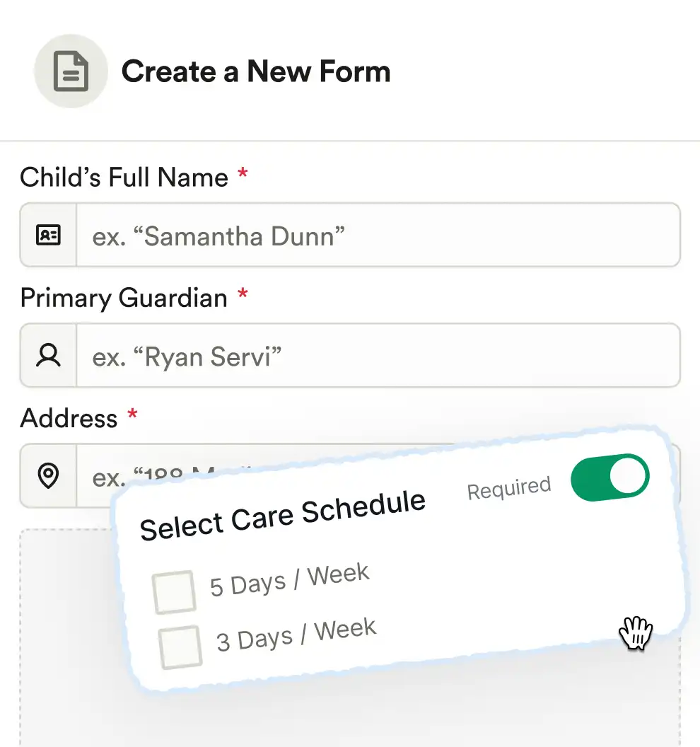This screenshot has height=747, width=700.
Task: Click the grab hand cursor on schedule card
Action: 636,632
